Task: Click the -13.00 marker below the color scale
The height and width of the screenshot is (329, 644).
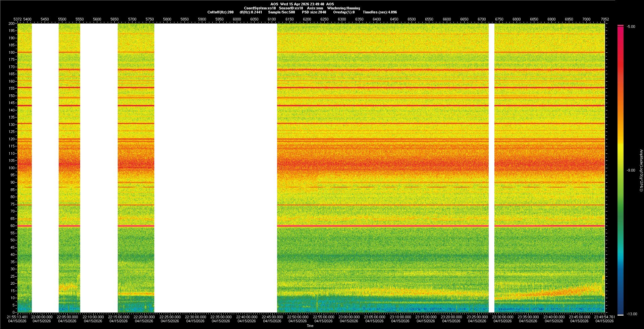Action: point(632,314)
